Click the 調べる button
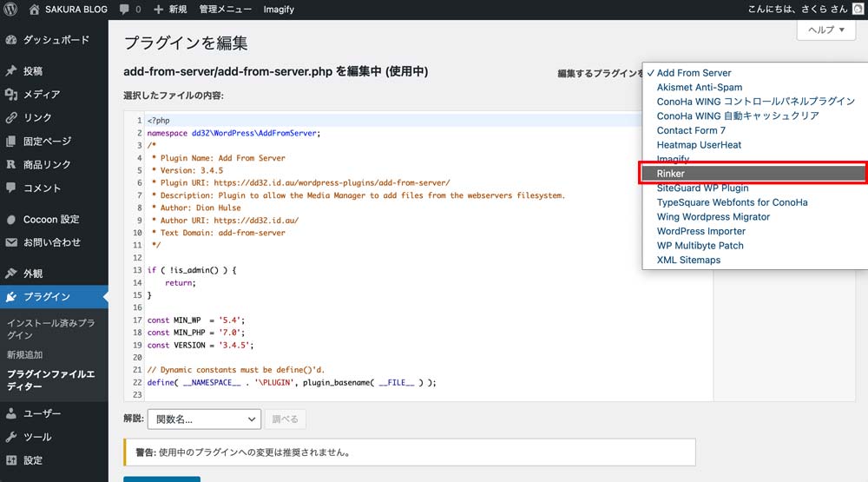This screenshot has height=482, width=868. [285, 419]
